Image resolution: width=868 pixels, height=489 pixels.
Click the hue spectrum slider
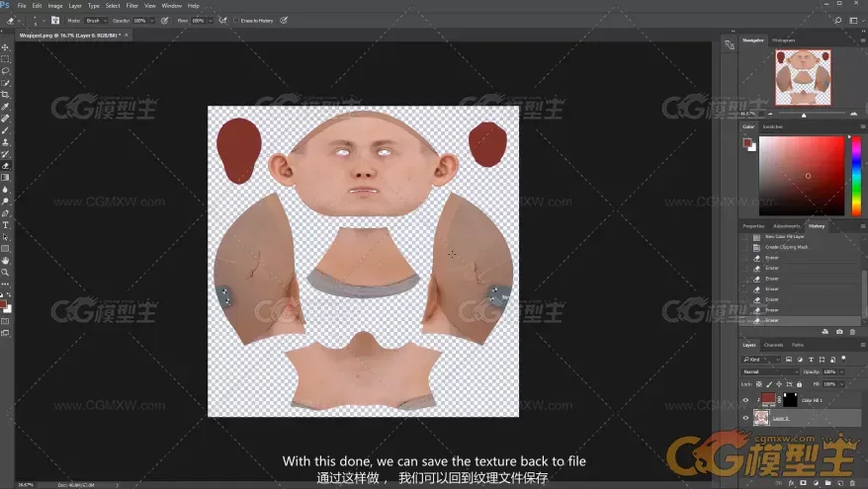(x=856, y=176)
